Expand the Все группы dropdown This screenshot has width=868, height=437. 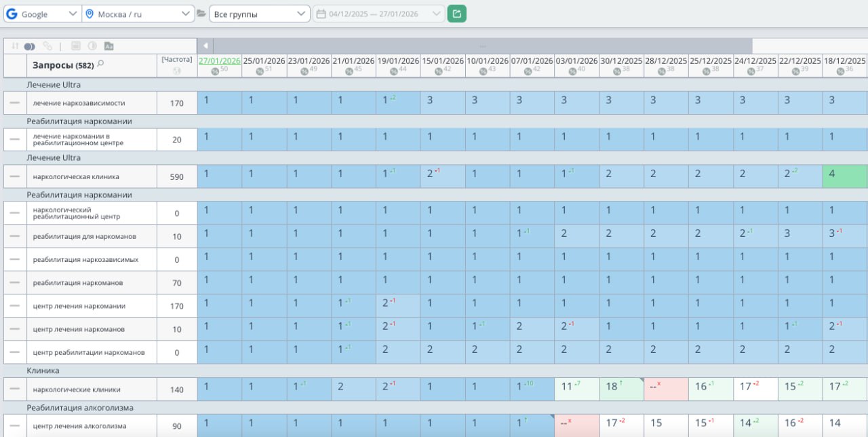[260, 14]
